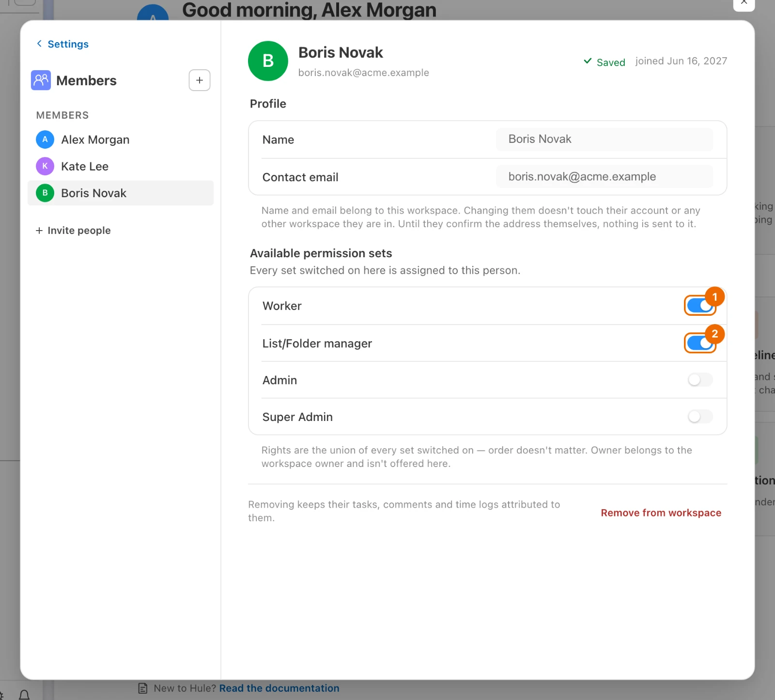Select Boris Novak in members list
This screenshot has width=775, height=700.
tap(121, 193)
